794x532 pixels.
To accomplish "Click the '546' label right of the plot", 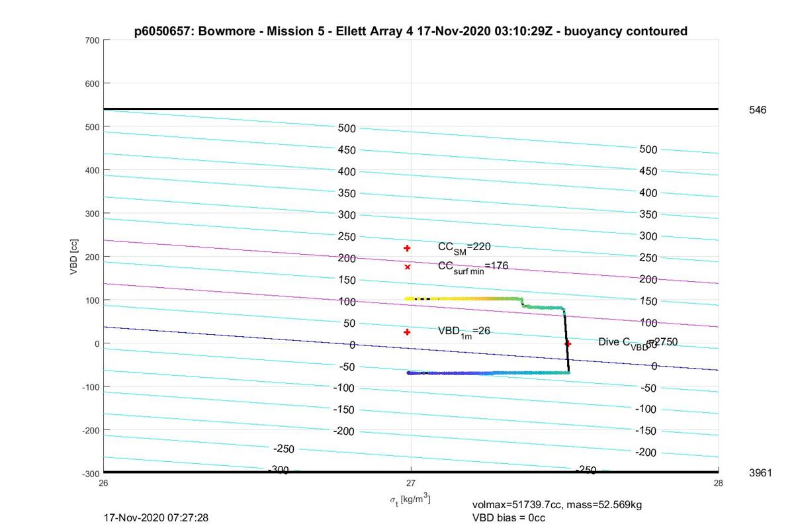I will coord(758,110).
